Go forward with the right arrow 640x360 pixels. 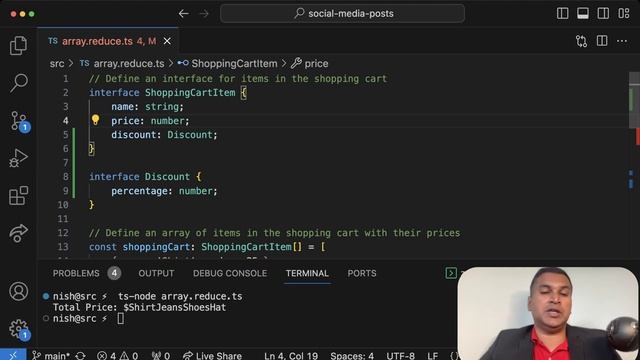[204, 13]
